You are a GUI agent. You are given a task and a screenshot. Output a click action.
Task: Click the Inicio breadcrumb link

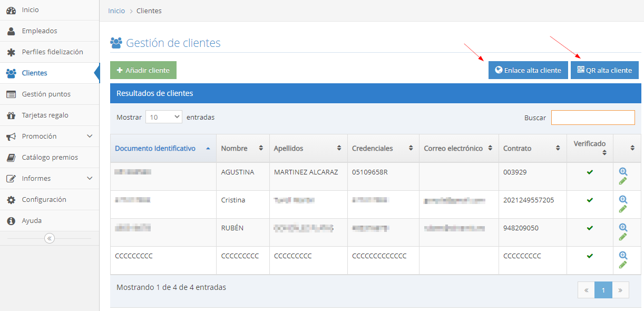(x=116, y=11)
